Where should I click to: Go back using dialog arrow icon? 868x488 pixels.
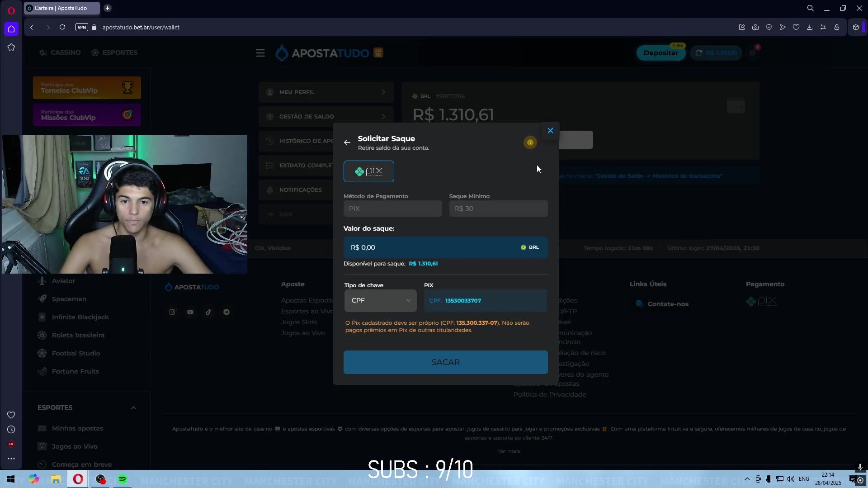coord(347,142)
